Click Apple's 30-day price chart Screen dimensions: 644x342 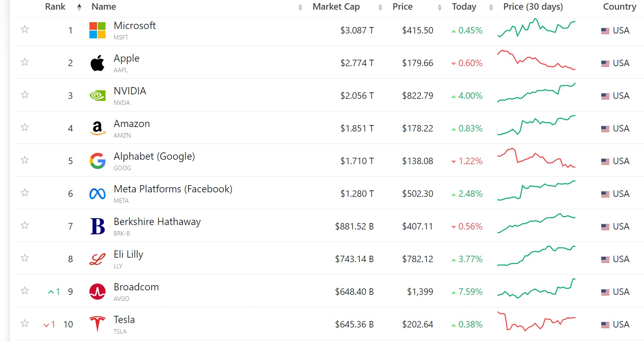pyautogui.click(x=536, y=60)
